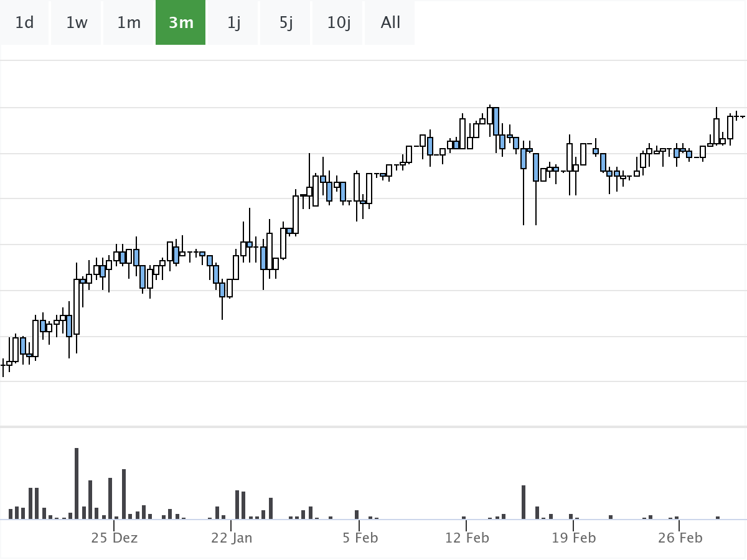This screenshot has width=747, height=560.
Task: Click the tallest volume bar
Action: click(77, 483)
